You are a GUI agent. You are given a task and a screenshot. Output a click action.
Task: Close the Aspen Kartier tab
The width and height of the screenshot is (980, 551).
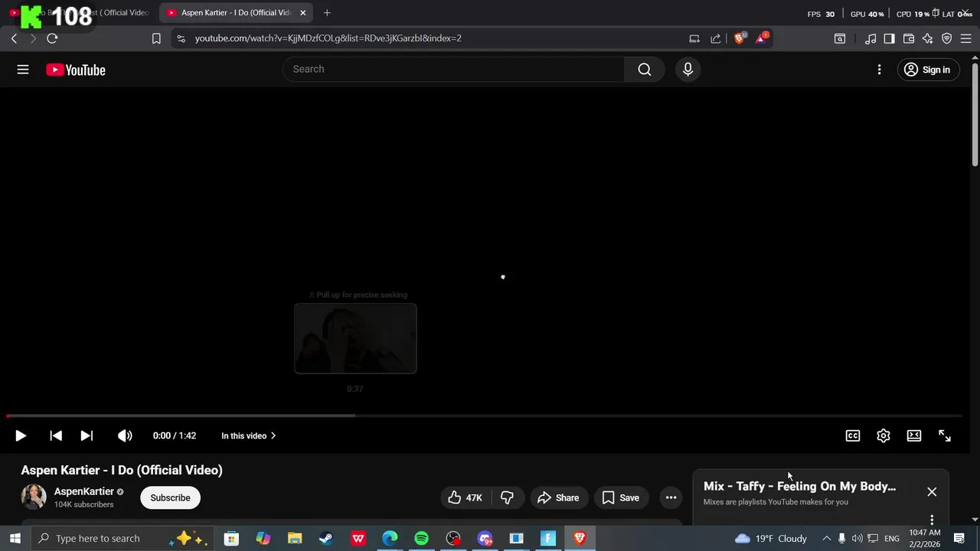point(303,12)
